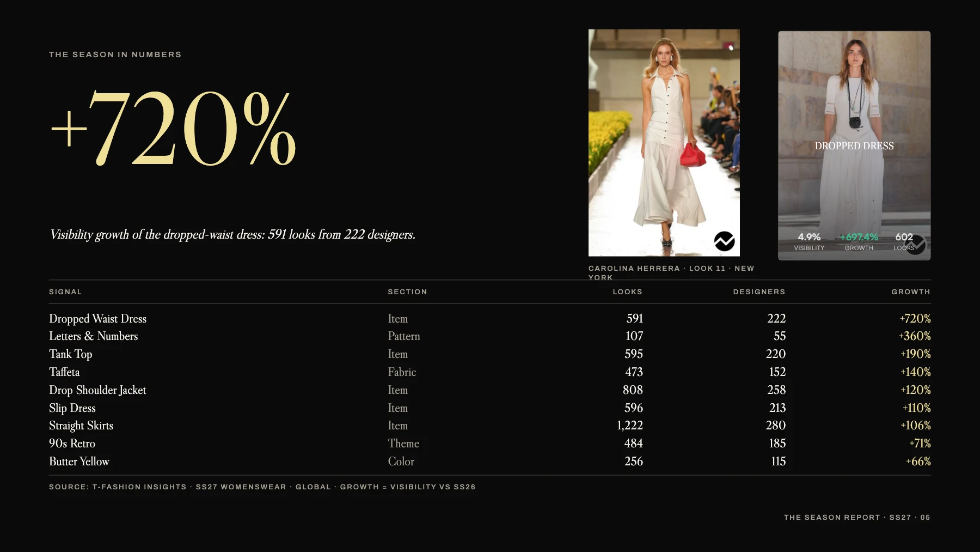Click the +720% headline figure
Image resolution: width=980 pixels, height=552 pixels.
[173, 129]
